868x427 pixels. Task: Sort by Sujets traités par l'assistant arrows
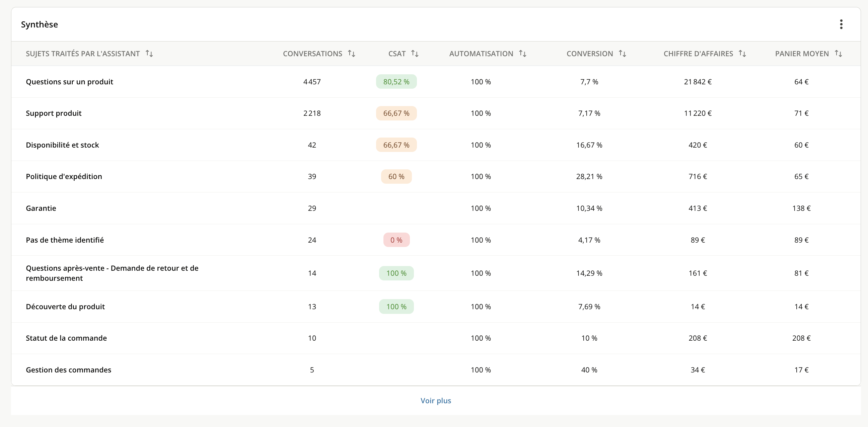tap(149, 54)
